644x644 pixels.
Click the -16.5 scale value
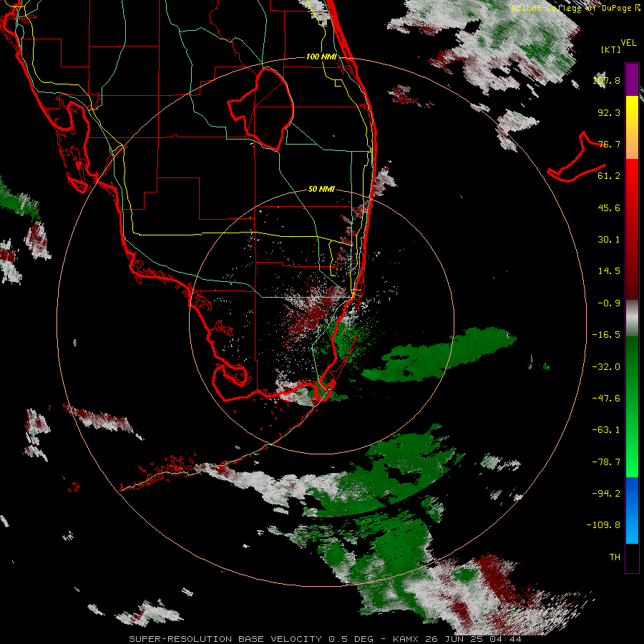[x=606, y=335]
